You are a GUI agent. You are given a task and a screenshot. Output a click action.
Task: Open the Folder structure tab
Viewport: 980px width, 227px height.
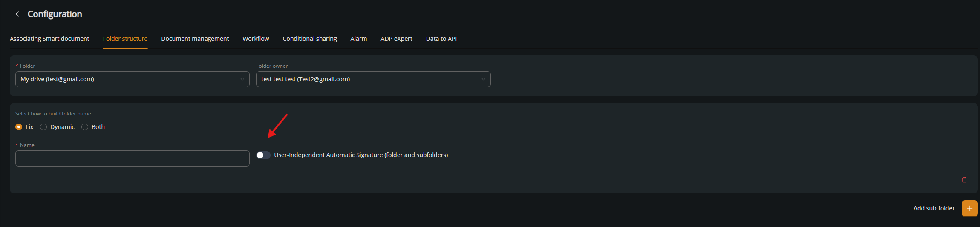(125, 39)
